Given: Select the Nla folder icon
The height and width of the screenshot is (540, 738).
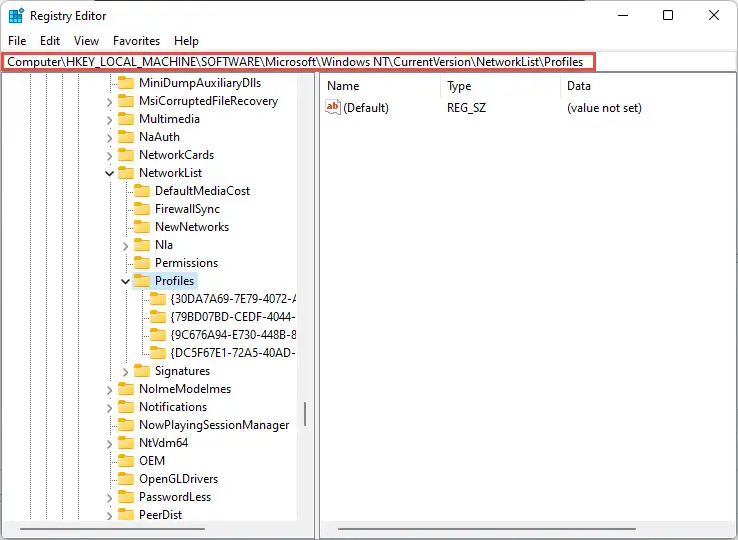Looking at the screenshot, I should [x=142, y=245].
